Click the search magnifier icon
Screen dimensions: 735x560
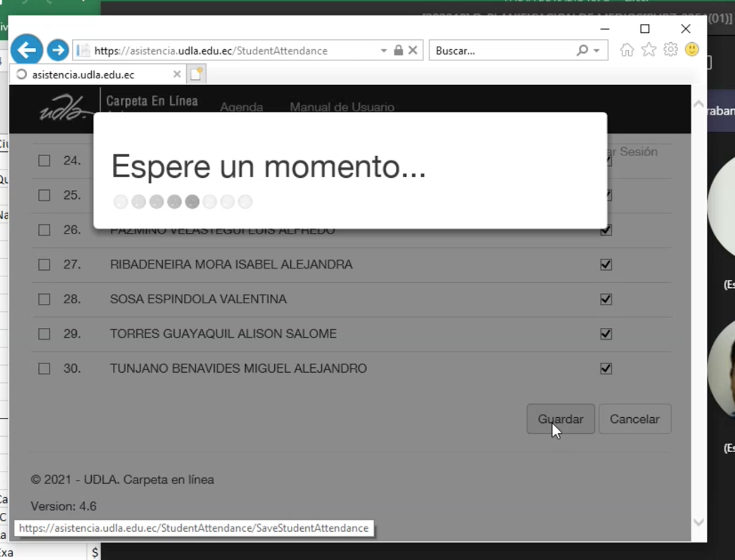click(x=582, y=51)
